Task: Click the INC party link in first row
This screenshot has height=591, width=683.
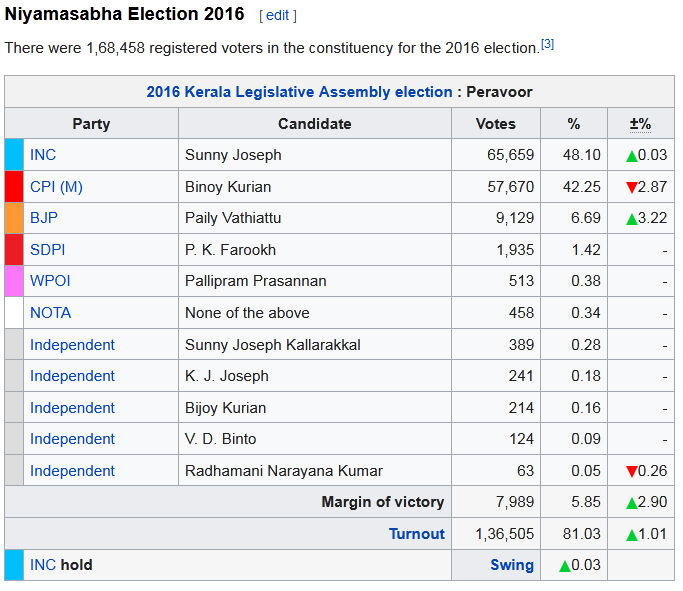Action: (x=43, y=155)
